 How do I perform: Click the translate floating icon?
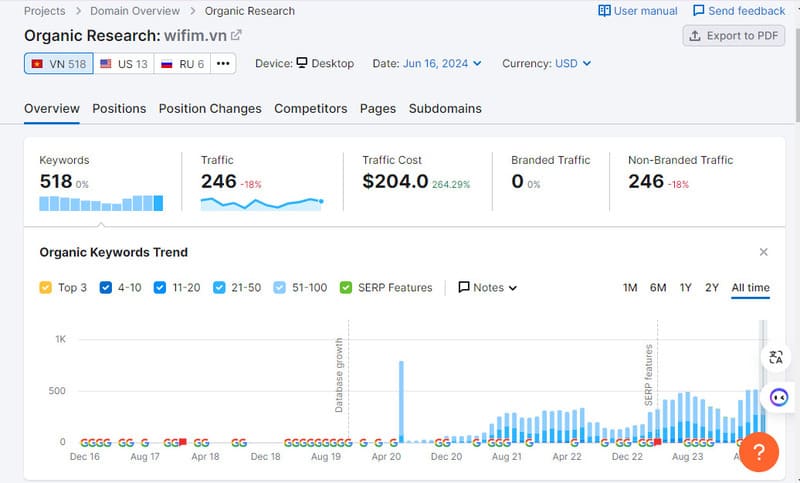pos(777,357)
